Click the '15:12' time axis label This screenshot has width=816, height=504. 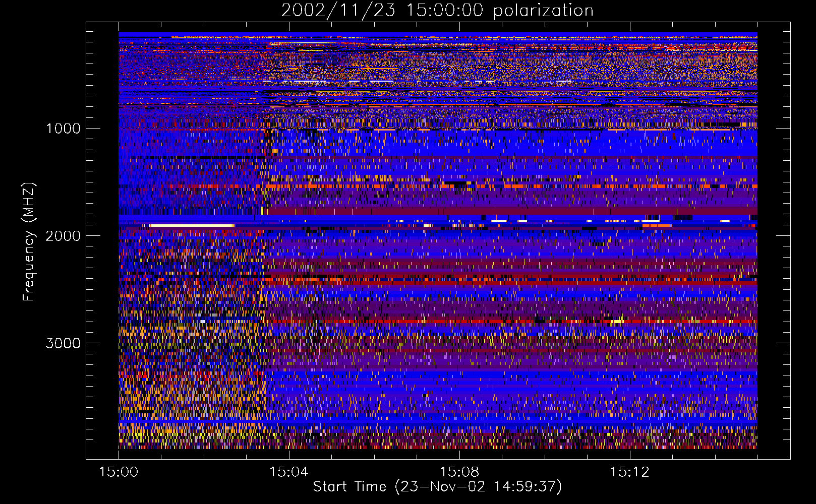coord(630,472)
